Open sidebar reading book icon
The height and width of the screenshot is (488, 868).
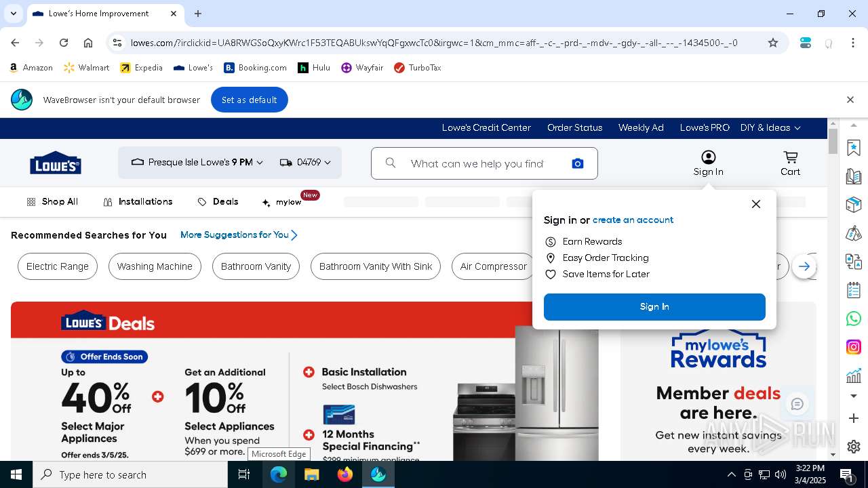(854, 176)
